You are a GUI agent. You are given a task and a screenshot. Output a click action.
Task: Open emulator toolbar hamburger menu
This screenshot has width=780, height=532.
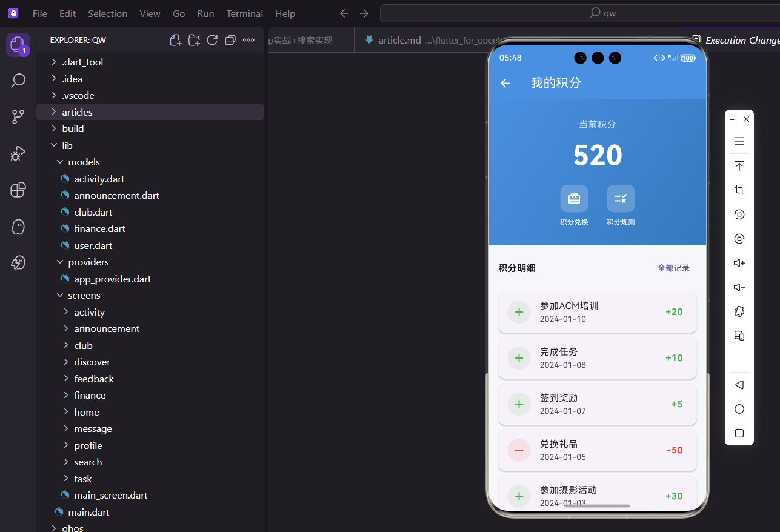coord(739,141)
